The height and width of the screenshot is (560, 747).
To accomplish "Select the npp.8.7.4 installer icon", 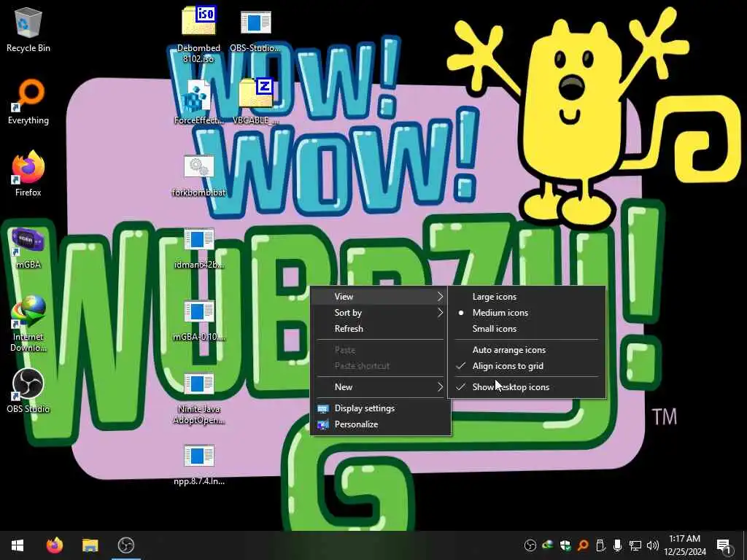I will [x=198, y=464].
